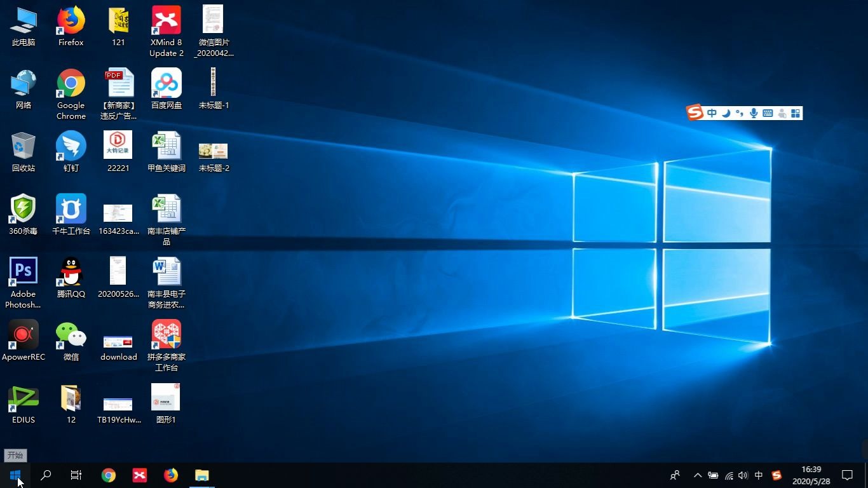868x488 pixels.
Task: Select the folder named 12
Action: [71, 404]
